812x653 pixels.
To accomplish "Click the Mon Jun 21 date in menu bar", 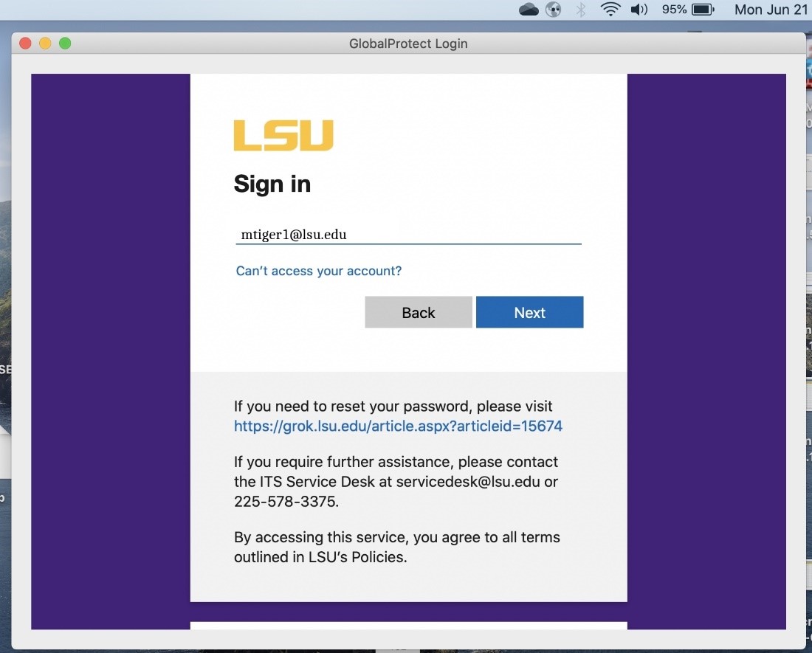I will [771, 10].
